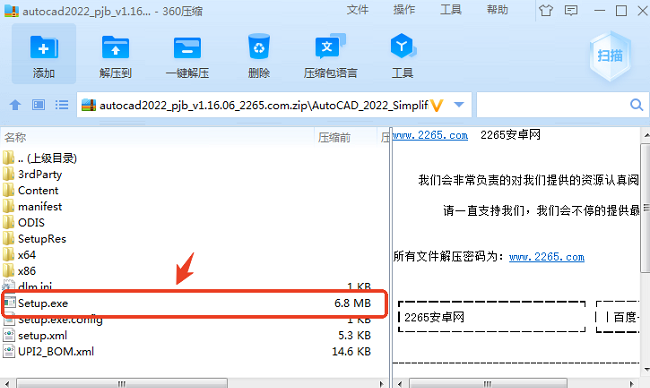This screenshot has height=388, width=650.
Task: Open the 工具 menu in title bar
Action: click(x=451, y=10)
